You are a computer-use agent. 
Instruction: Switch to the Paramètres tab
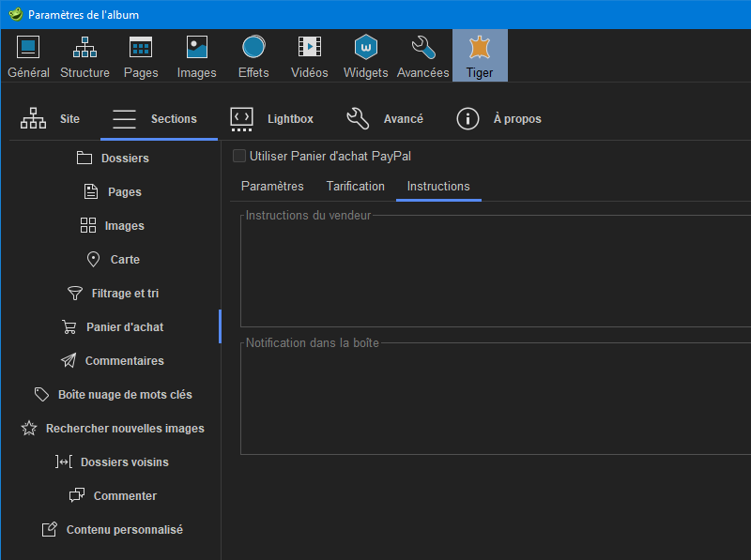(x=272, y=186)
